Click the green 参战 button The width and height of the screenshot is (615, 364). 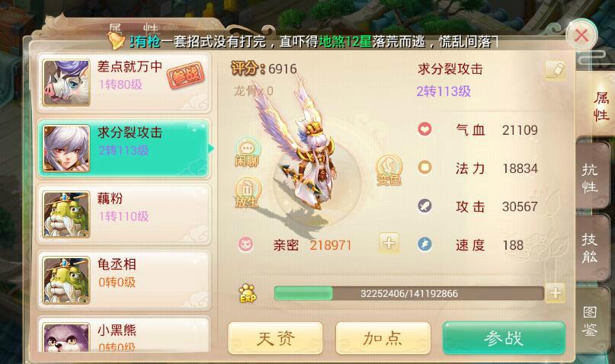tap(504, 338)
